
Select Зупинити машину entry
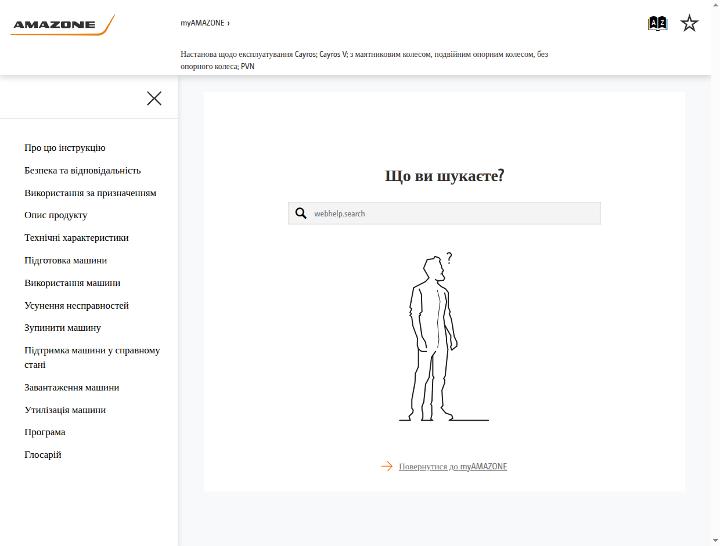62,328
